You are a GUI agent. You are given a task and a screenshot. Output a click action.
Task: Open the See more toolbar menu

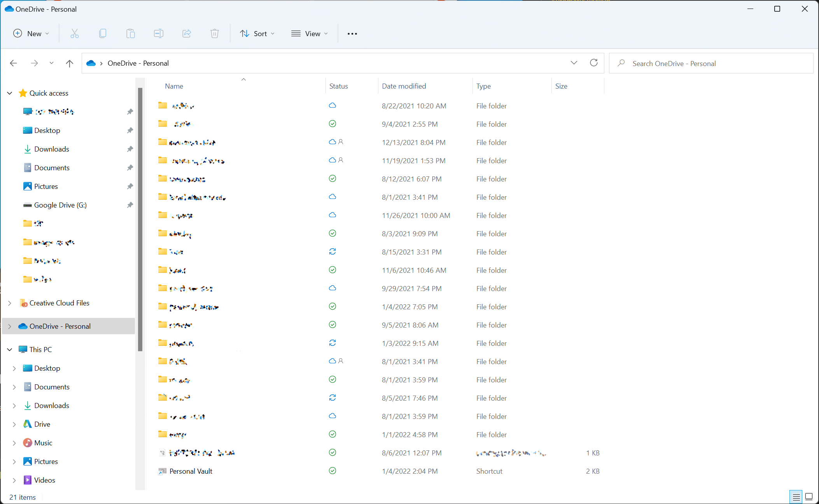point(352,33)
